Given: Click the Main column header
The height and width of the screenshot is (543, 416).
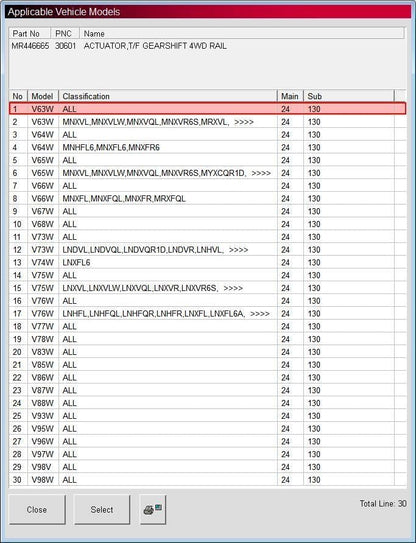Looking at the screenshot, I should pos(290,96).
